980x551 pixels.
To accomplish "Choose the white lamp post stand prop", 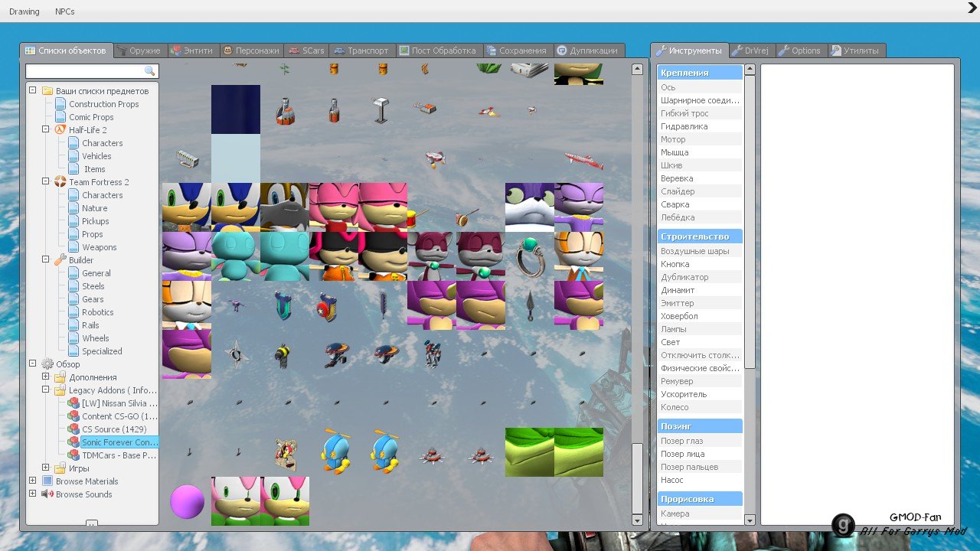I will click(382, 109).
